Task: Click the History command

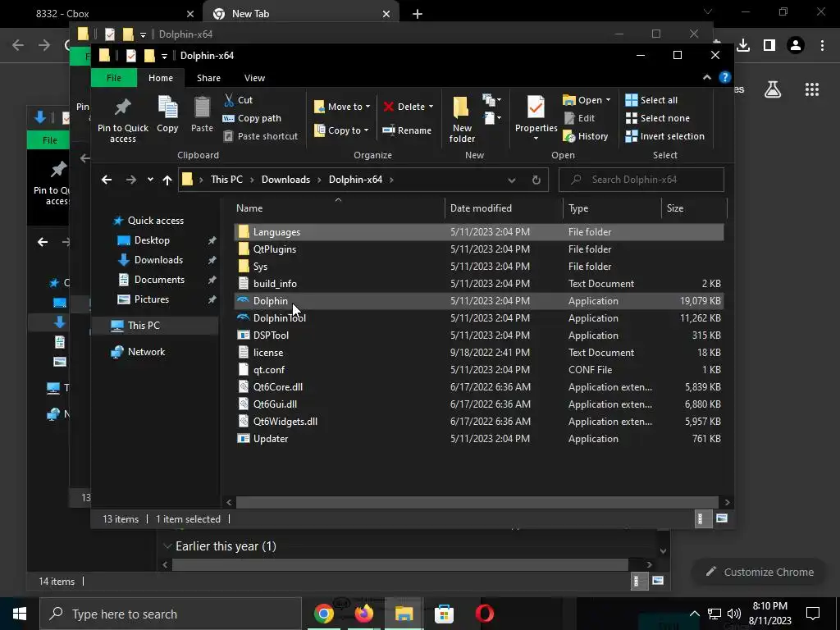Action: coord(586,136)
